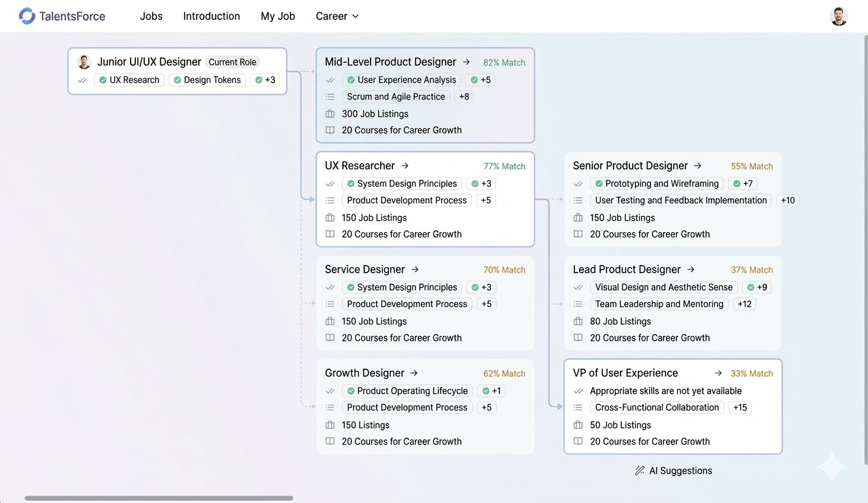Image resolution: width=868 pixels, height=503 pixels.
Task: Expand +8 skills in Mid-Level Product Designer
Action: 463,97
